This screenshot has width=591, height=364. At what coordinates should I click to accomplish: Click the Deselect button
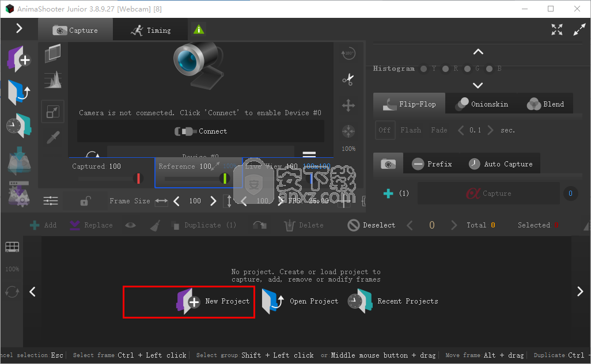pos(372,225)
